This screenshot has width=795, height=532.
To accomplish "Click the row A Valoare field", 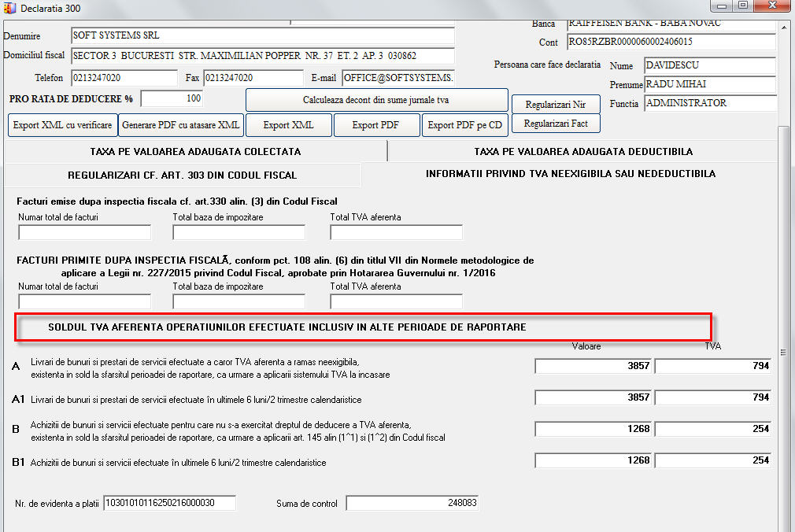I will (593, 366).
